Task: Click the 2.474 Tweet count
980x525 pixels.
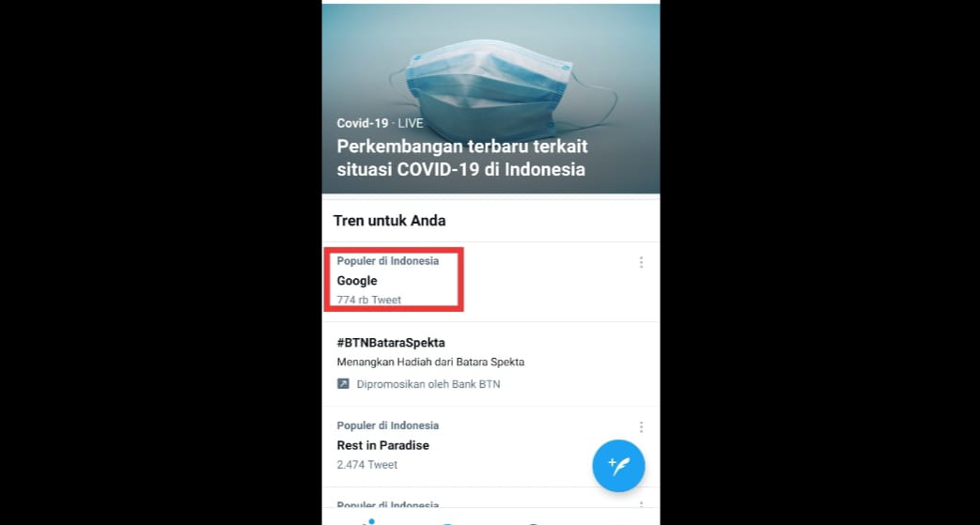Action: 367,465
